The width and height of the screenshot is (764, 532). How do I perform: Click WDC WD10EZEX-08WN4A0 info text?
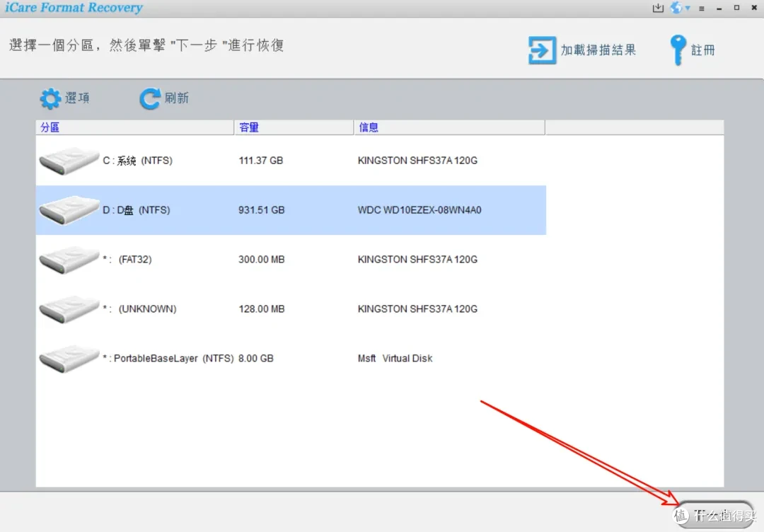419,210
